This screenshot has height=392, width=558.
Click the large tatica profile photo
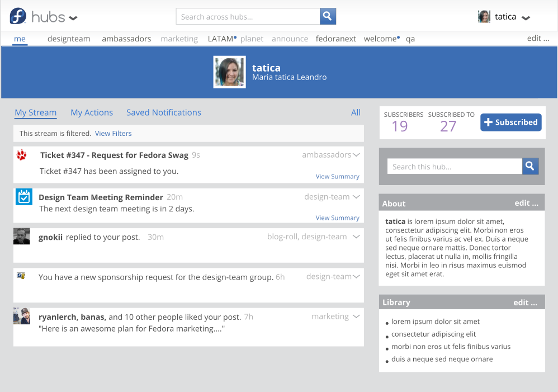click(x=230, y=72)
